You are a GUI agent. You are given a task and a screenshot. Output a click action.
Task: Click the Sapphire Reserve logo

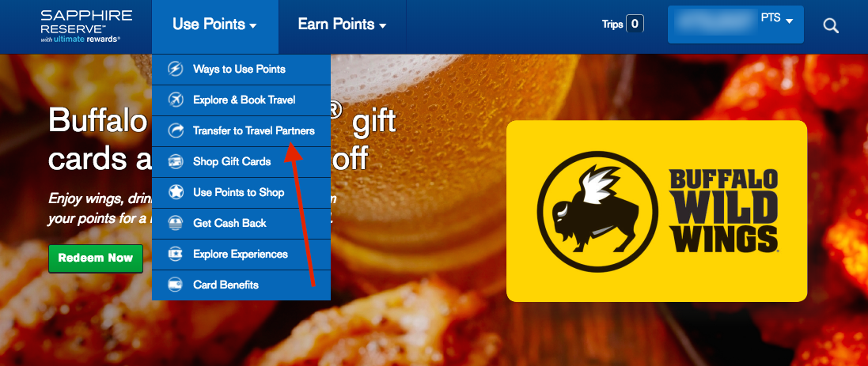[86, 25]
